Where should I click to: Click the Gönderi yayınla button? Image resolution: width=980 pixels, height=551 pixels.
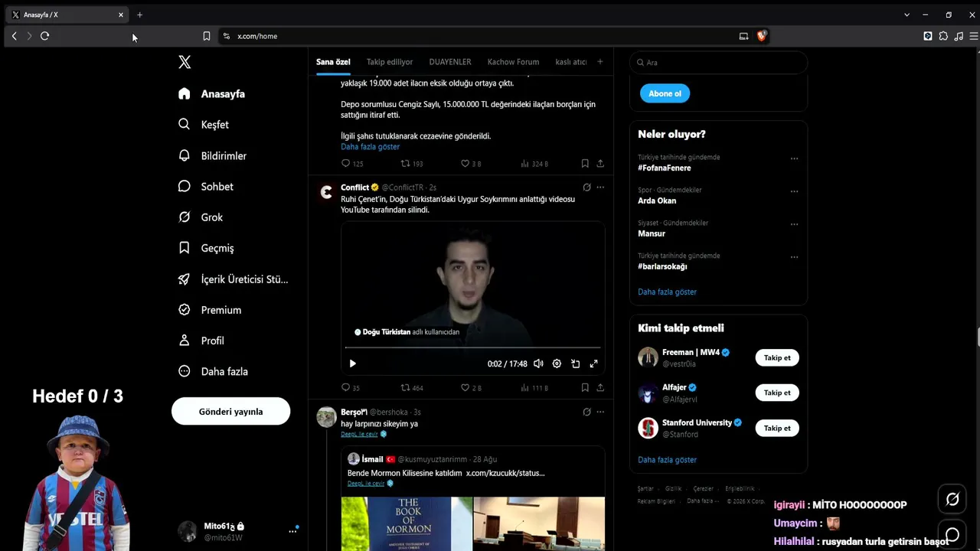coord(230,412)
